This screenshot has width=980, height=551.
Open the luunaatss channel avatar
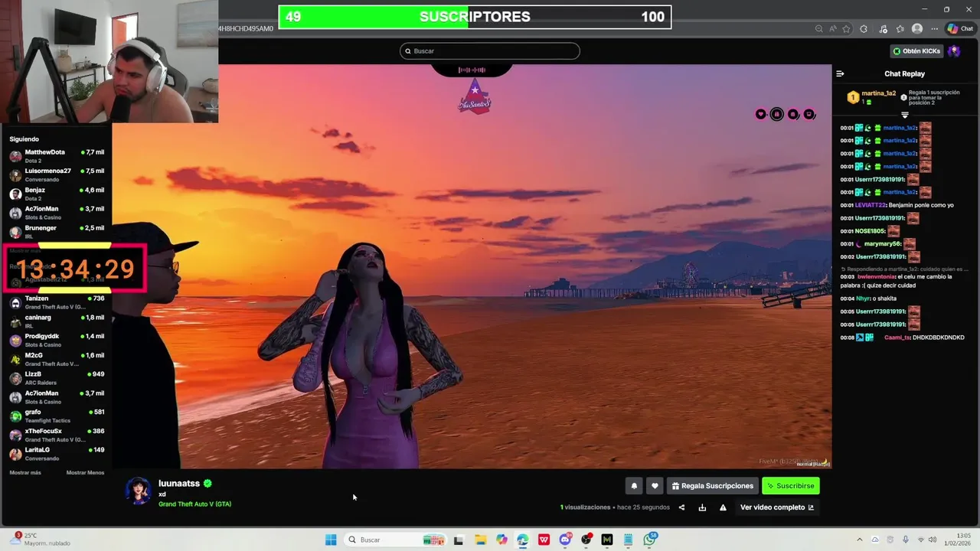(x=139, y=491)
